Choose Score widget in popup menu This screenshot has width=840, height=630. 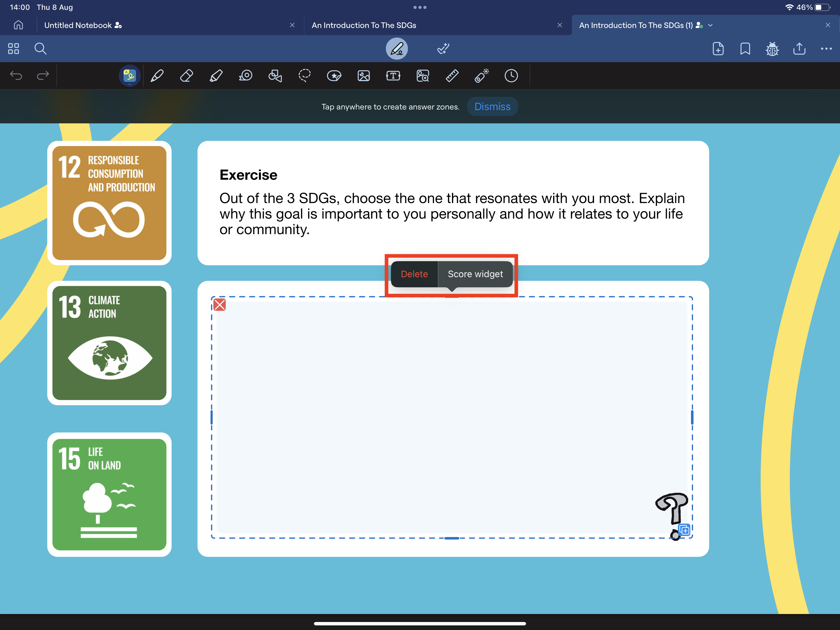475,274
